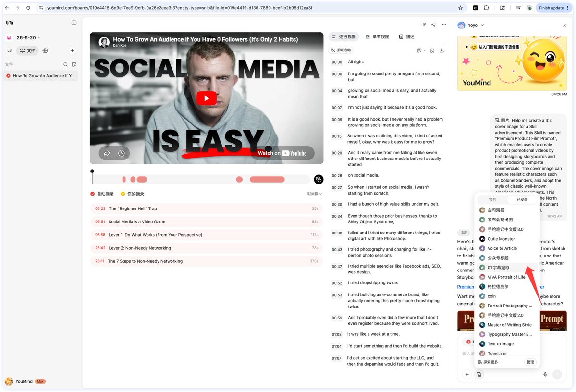Click the circular link icon beside the timeline

coord(319,179)
